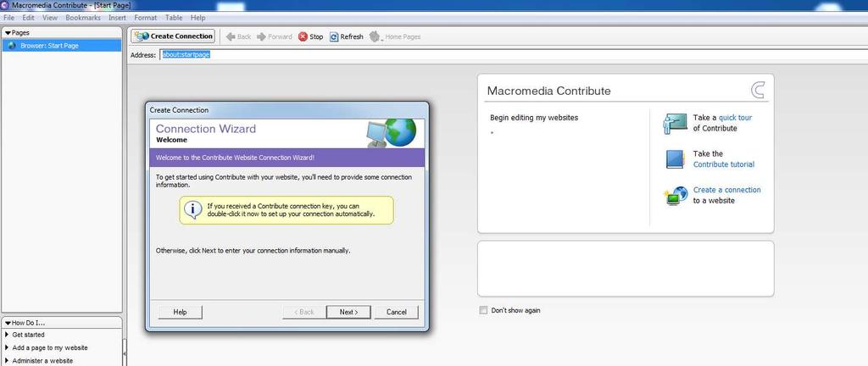868x366 pixels.
Task: Click the Refresh icon
Action: tap(334, 37)
